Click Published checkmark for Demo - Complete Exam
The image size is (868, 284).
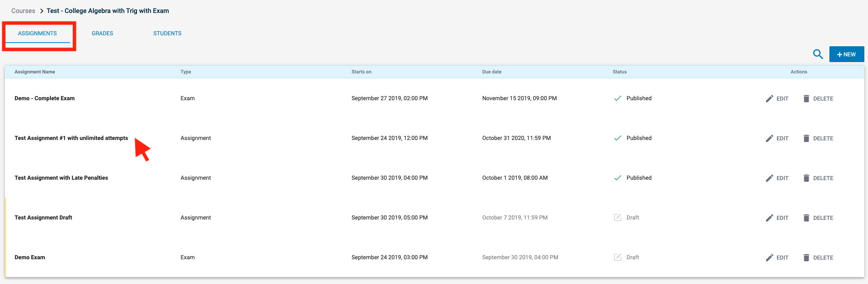[x=618, y=98]
